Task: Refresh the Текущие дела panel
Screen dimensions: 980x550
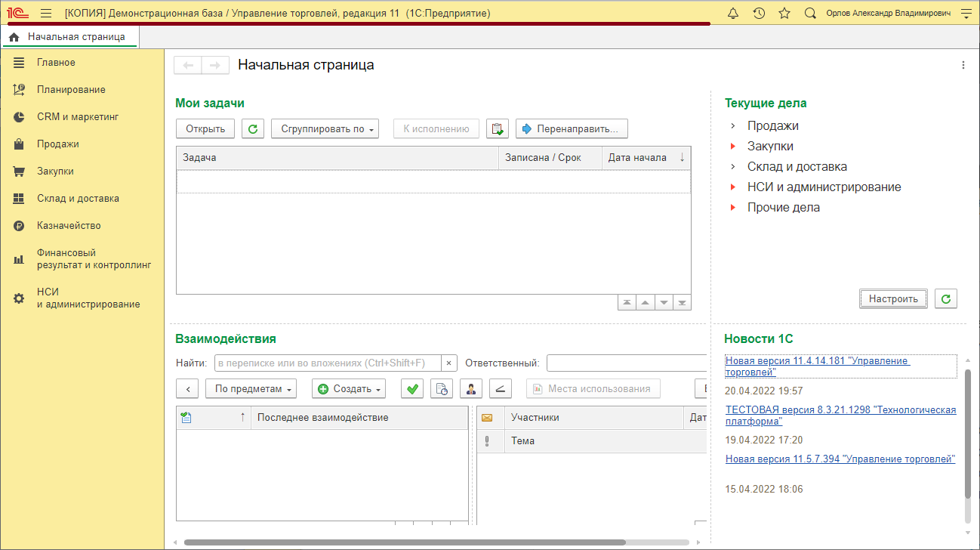Action: (x=946, y=298)
